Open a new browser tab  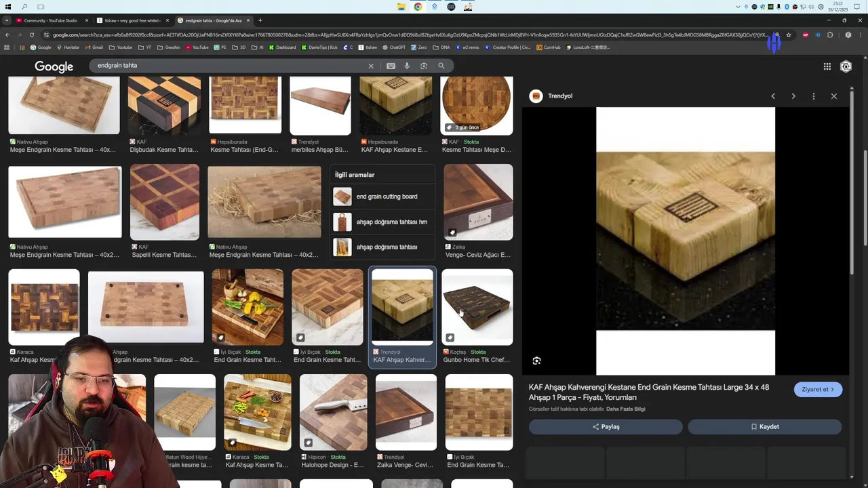[260, 20]
